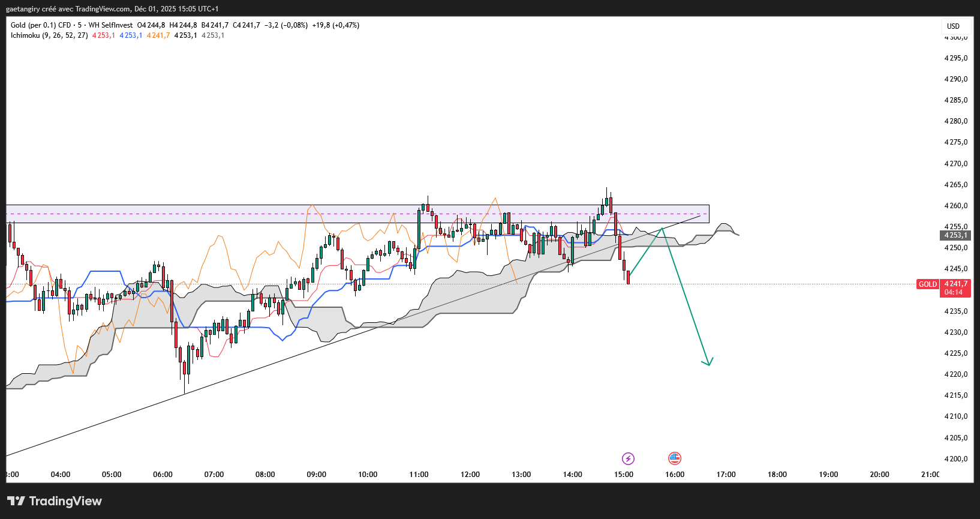Click the 05:00 time axis label
Image resolution: width=980 pixels, height=519 pixels.
tap(112, 475)
